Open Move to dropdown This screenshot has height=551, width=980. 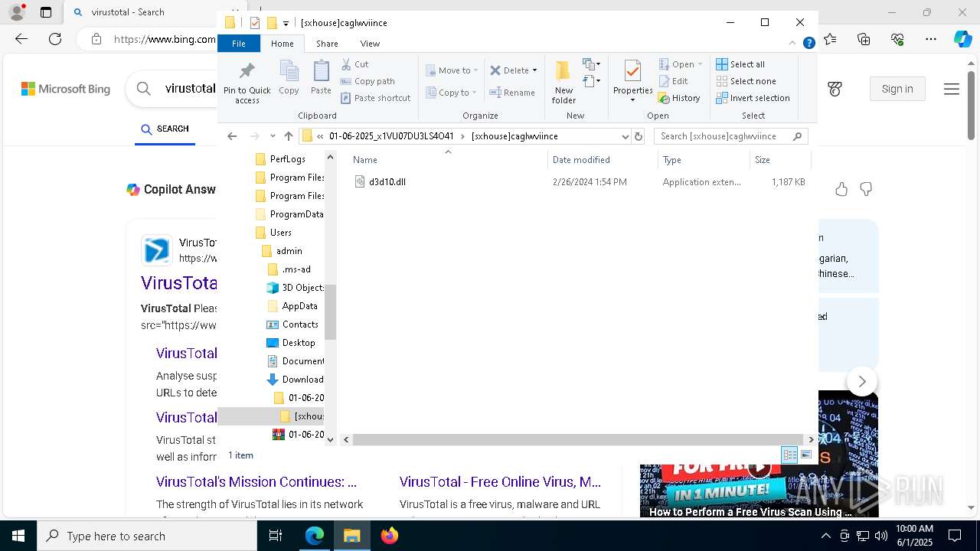(452, 70)
